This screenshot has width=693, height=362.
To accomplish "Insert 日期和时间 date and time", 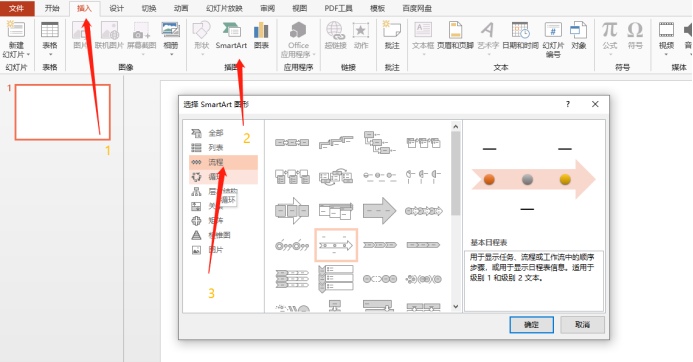I will 521,30.
